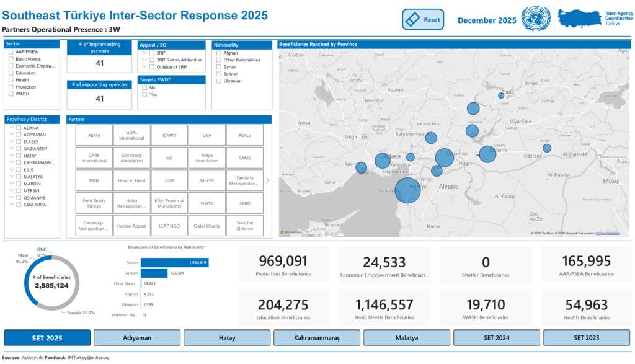Viewport: 635px width, 364px height.
Task: Click the Turkish bar in nationality breakdown
Action: tap(154, 273)
